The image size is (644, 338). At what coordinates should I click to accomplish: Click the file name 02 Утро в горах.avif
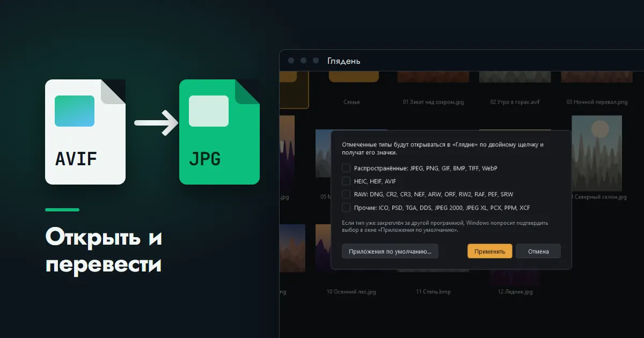(515, 102)
